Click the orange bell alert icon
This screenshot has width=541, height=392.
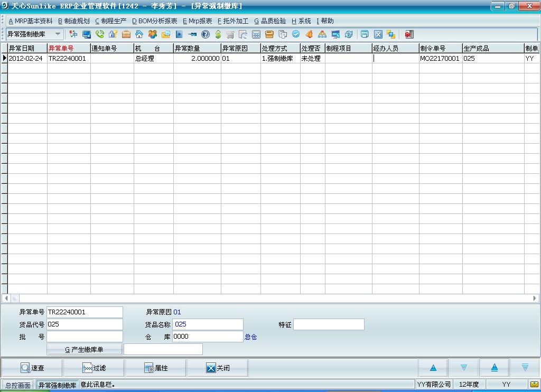click(309, 34)
